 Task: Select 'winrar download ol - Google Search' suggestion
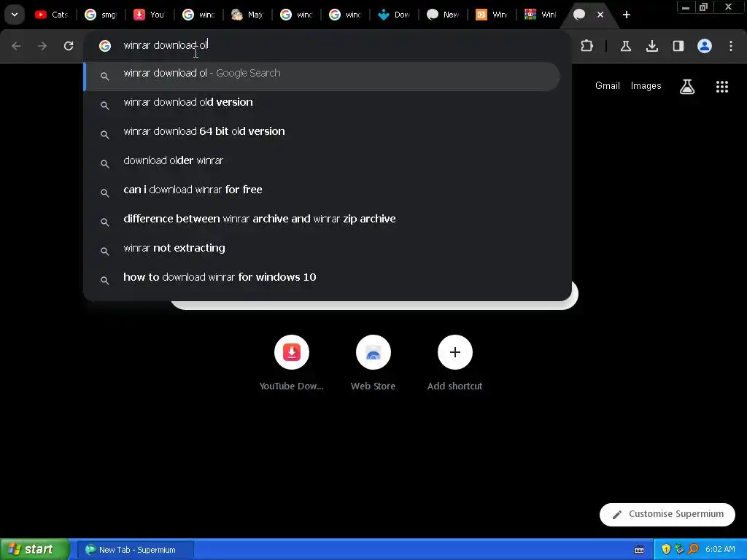322,76
